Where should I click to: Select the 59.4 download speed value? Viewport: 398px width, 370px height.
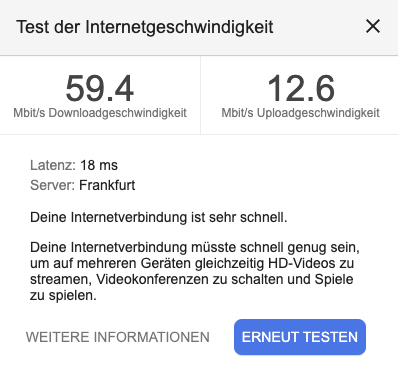click(x=100, y=88)
